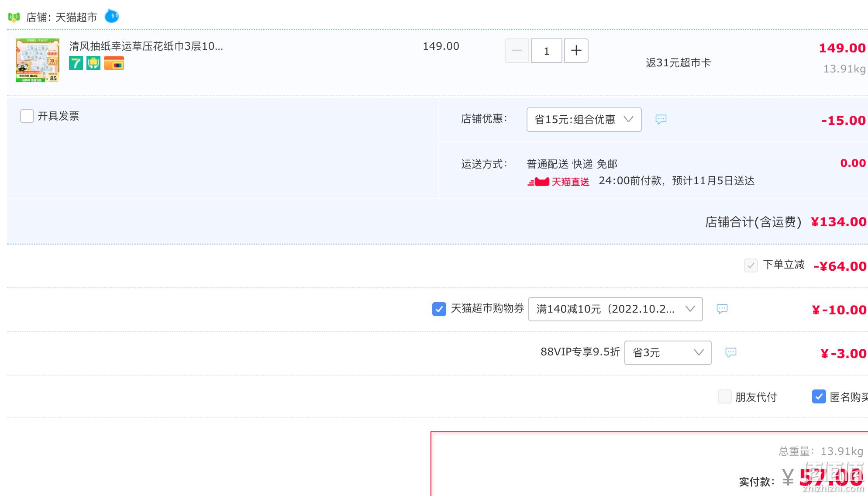Click the ¥134.00 shop total amount

(x=838, y=222)
